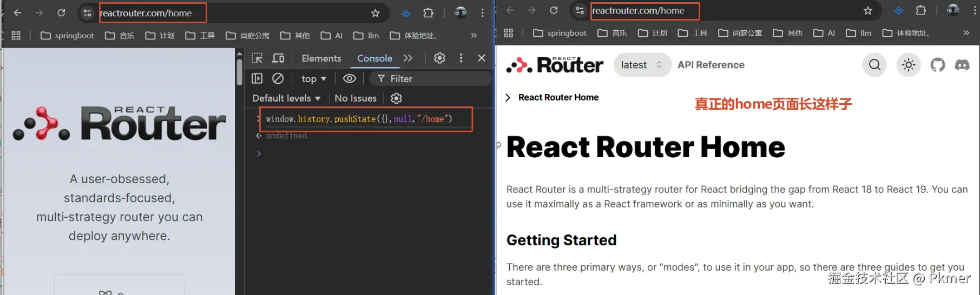Open docs search magnifier button

(874, 65)
